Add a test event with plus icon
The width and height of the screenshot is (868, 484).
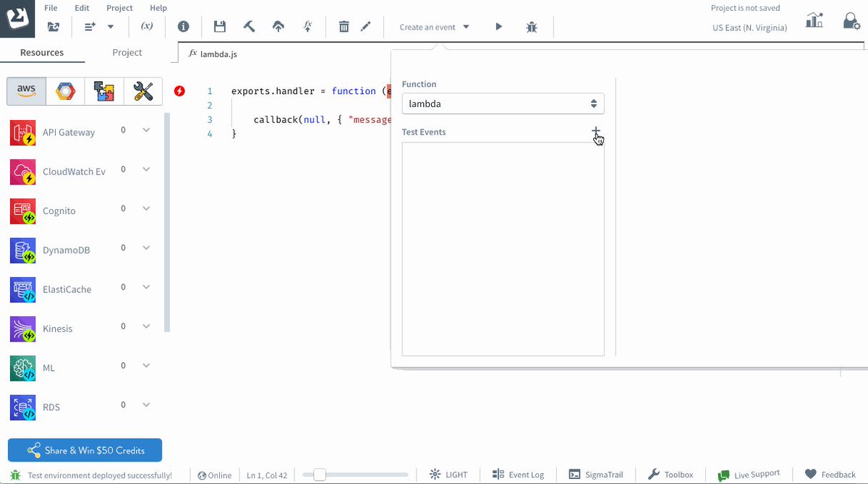[596, 132]
